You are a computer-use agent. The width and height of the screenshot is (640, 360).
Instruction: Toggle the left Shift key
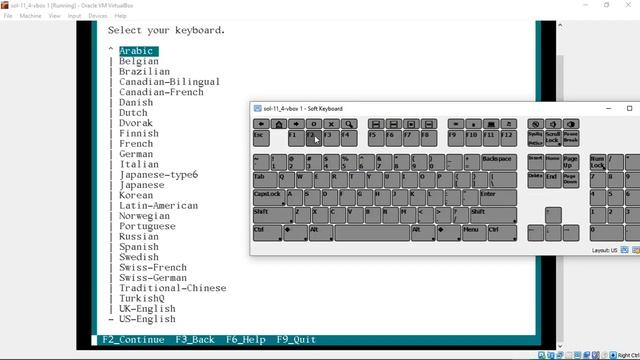[x=273, y=215]
